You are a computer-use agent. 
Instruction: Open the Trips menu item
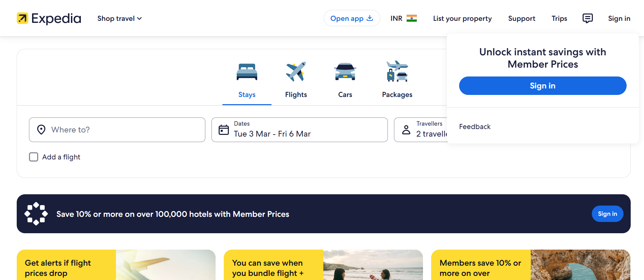[x=559, y=18]
